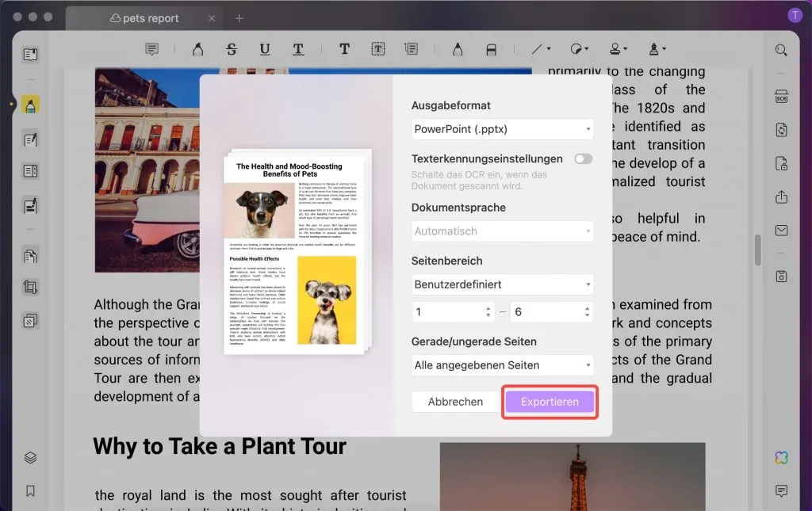Image resolution: width=812 pixels, height=511 pixels.
Task: Click the Exportieren button
Action: pos(550,402)
